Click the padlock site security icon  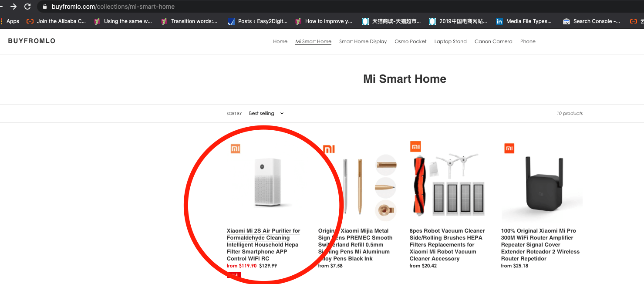click(x=44, y=7)
